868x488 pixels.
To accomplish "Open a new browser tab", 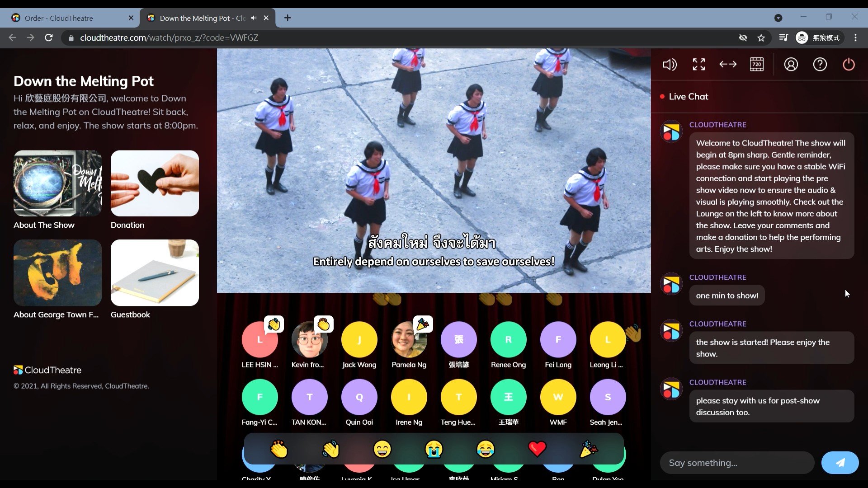I will click(288, 18).
